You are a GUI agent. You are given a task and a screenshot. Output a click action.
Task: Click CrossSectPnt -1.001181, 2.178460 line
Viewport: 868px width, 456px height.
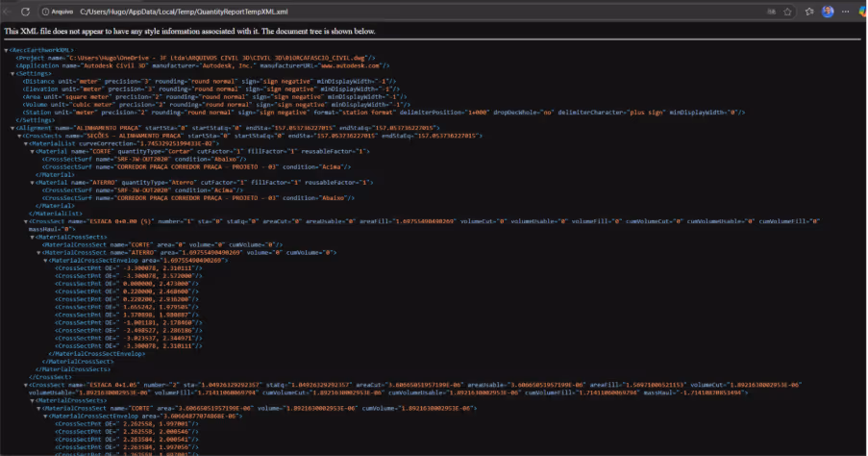pos(129,322)
